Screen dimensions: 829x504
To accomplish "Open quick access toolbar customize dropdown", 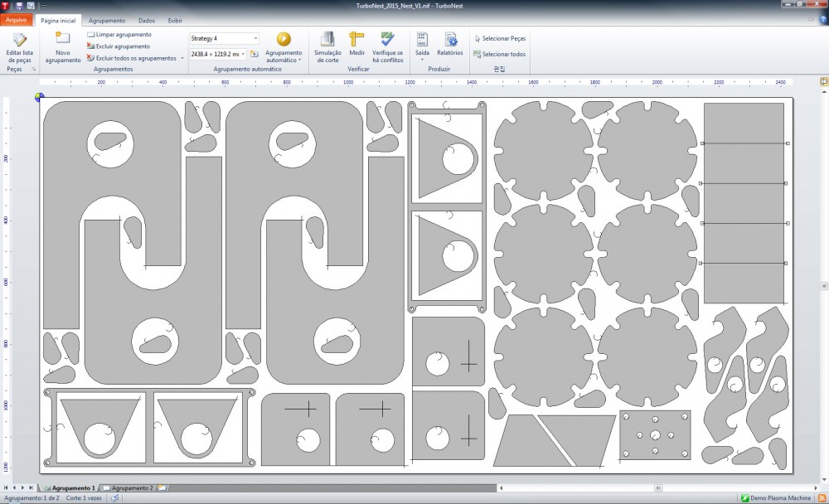I will [x=43, y=6].
